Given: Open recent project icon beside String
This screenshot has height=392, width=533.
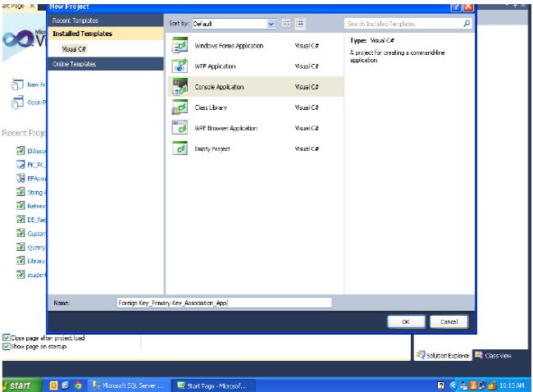Looking at the screenshot, I should pyautogui.click(x=20, y=192).
